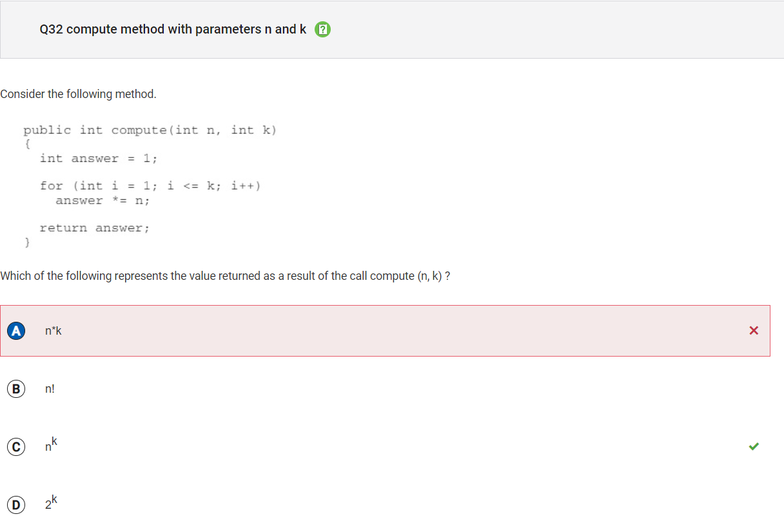Click the red X mark on answer A

point(754,331)
